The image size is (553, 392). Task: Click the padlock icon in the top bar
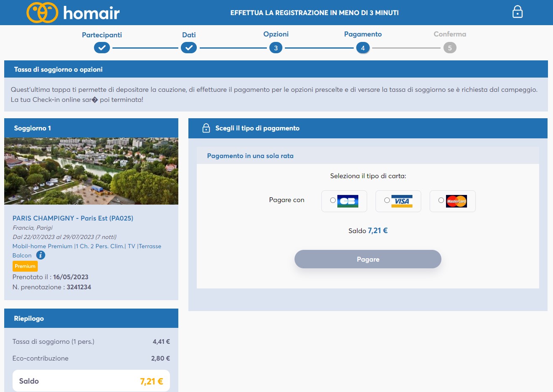[517, 12]
